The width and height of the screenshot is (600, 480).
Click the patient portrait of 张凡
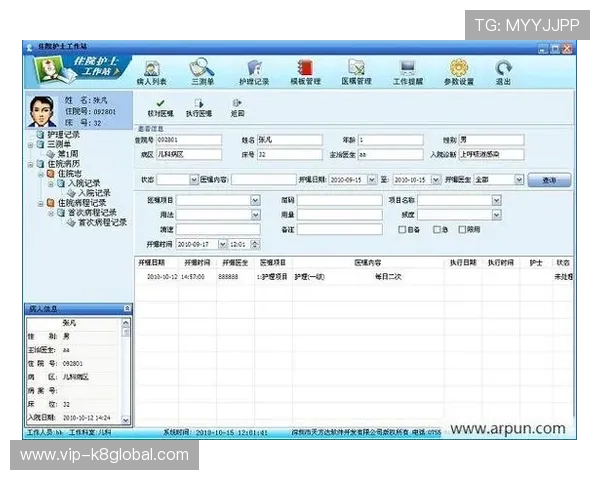point(42,111)
